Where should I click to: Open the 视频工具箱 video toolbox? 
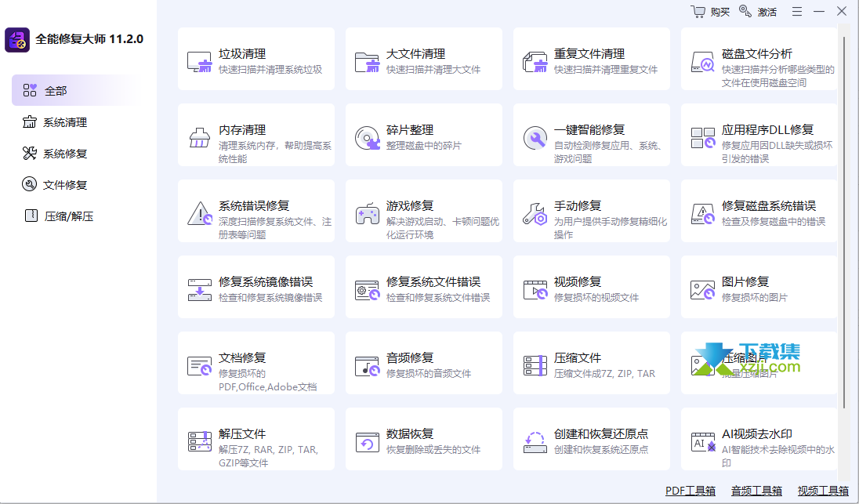(825, 491)
